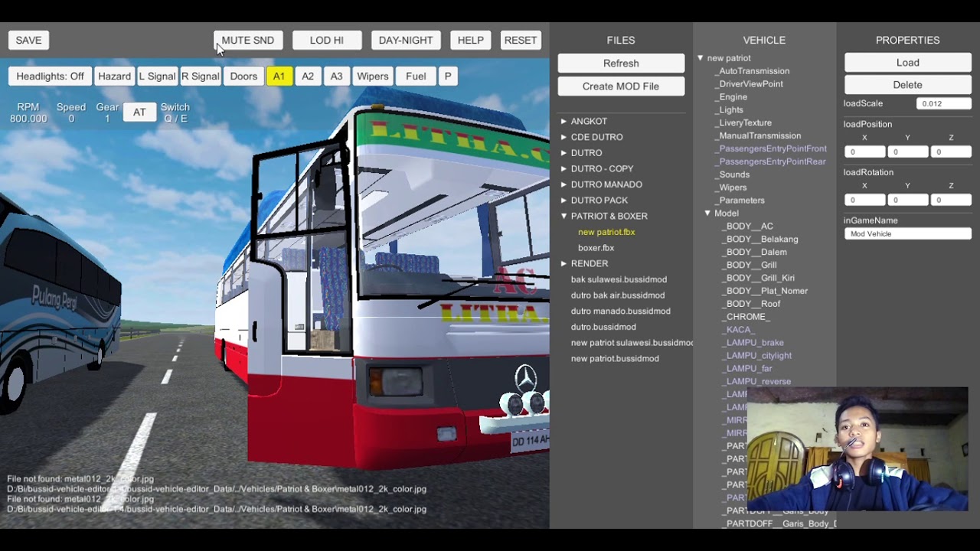Select the A2 button
980x551 pixels.
pyautogui.click(x=308, y=77)
